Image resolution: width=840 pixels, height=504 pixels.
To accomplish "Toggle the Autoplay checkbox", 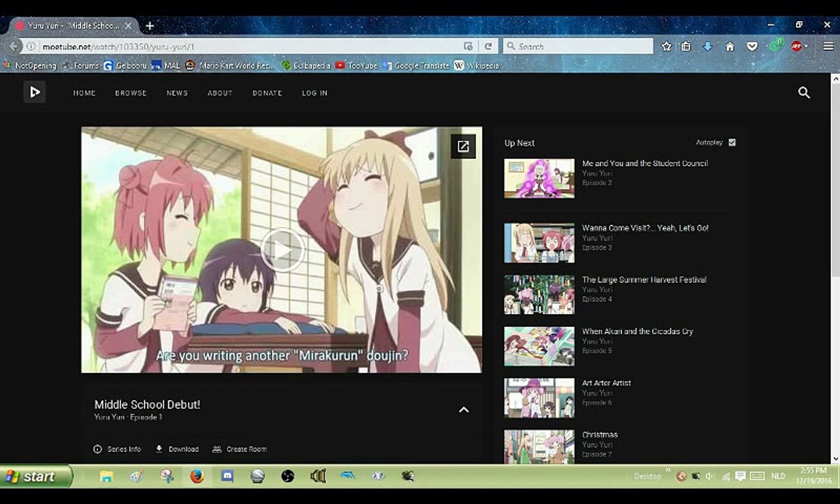I will pos(732,142).
